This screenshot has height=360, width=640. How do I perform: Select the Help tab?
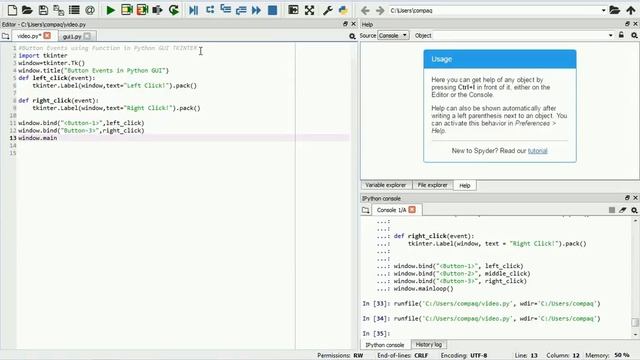coord(464,185)
